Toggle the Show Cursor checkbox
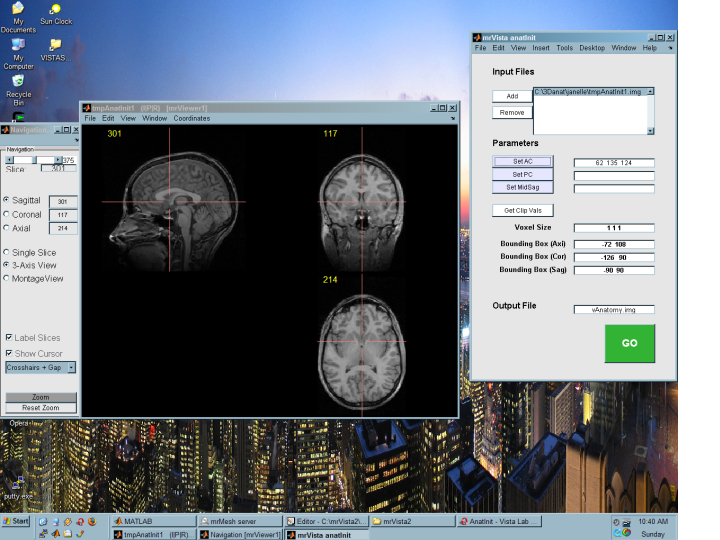The height and width of the screenshot is (540, 720). pos(9,353)
